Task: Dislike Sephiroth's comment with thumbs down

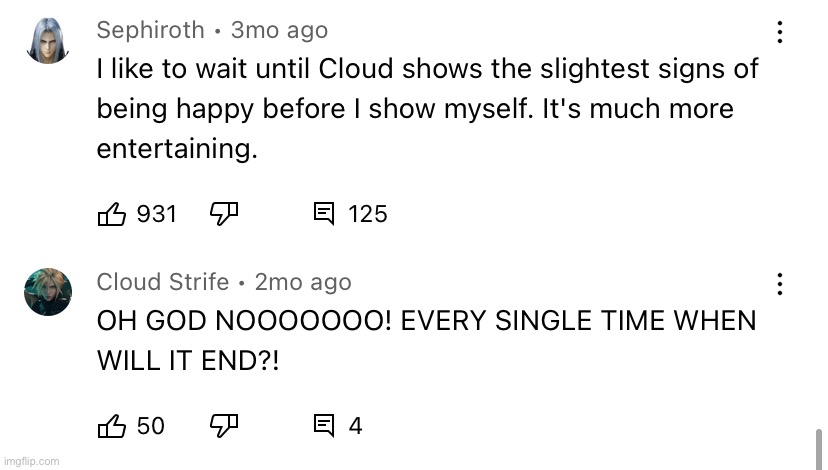Action: (x=224, y=214)
